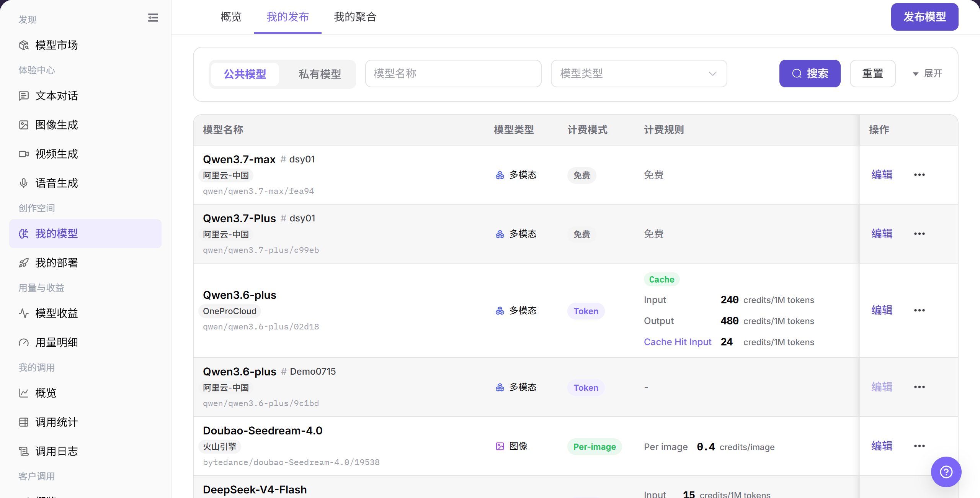
Task: Click the 搜索 button
Action: (810, 74)
